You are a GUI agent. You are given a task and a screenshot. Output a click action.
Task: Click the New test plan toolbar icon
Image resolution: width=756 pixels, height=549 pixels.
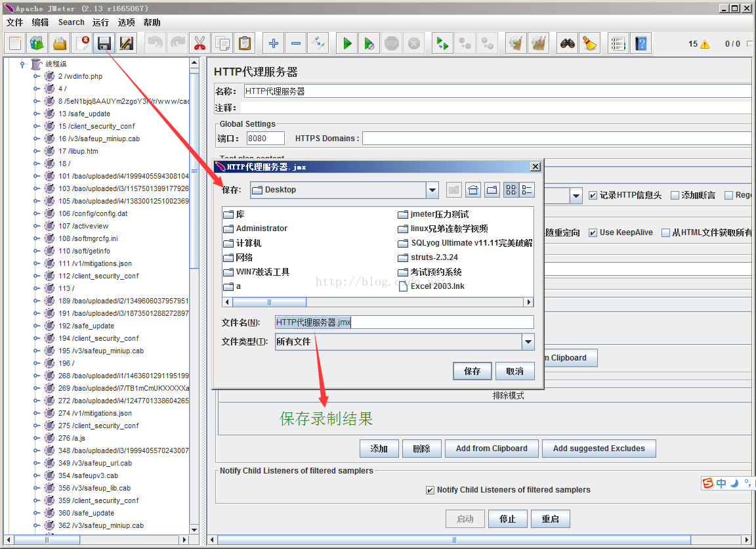14,43
